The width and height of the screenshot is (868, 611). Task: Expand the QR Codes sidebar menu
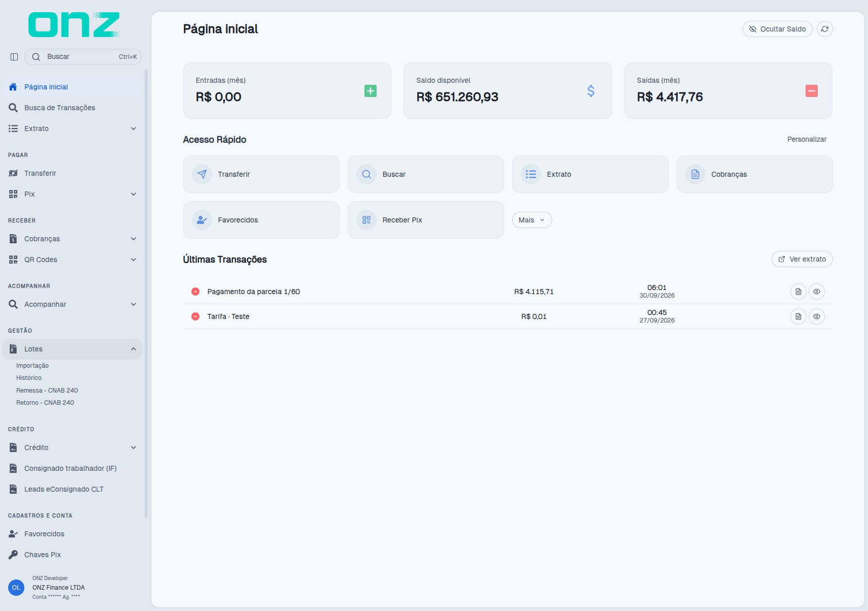pyautogui.click(x=72, y=260)
